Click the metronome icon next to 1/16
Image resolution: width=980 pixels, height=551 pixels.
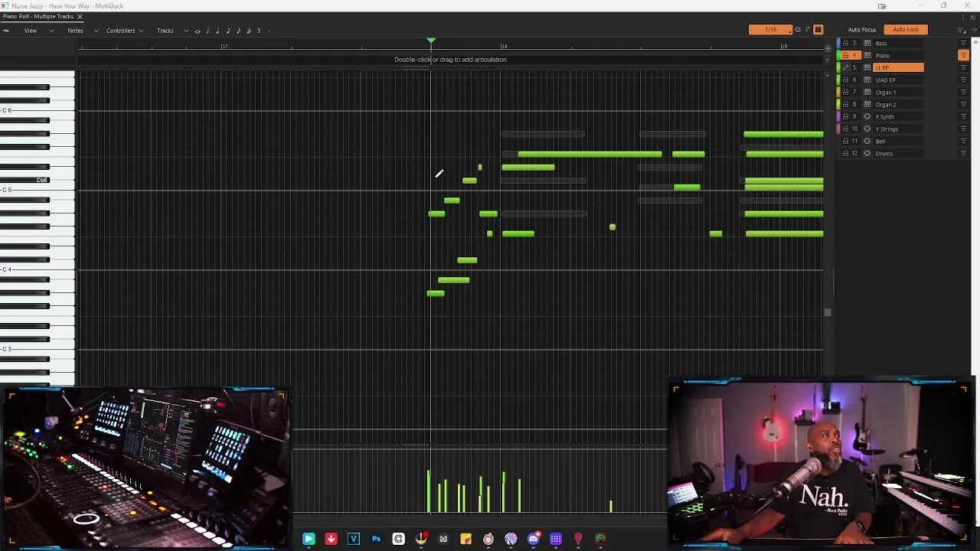[x=798, y=30]
